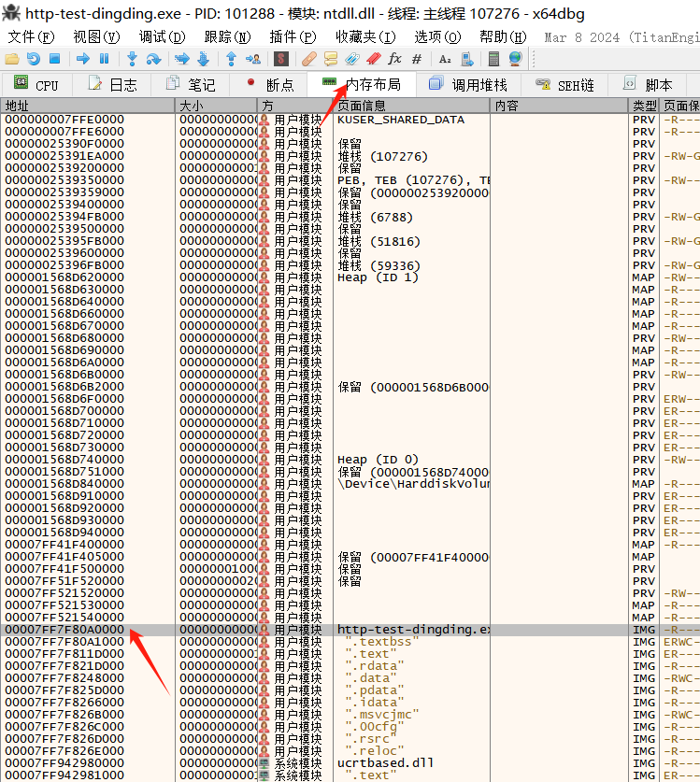Click the 类型 column header
700x782 pixels.
(644, 106)
